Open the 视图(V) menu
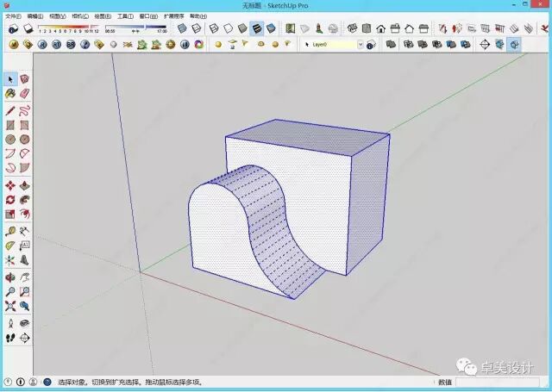Screen dimensions: 552x392 (x=58, y=16)
